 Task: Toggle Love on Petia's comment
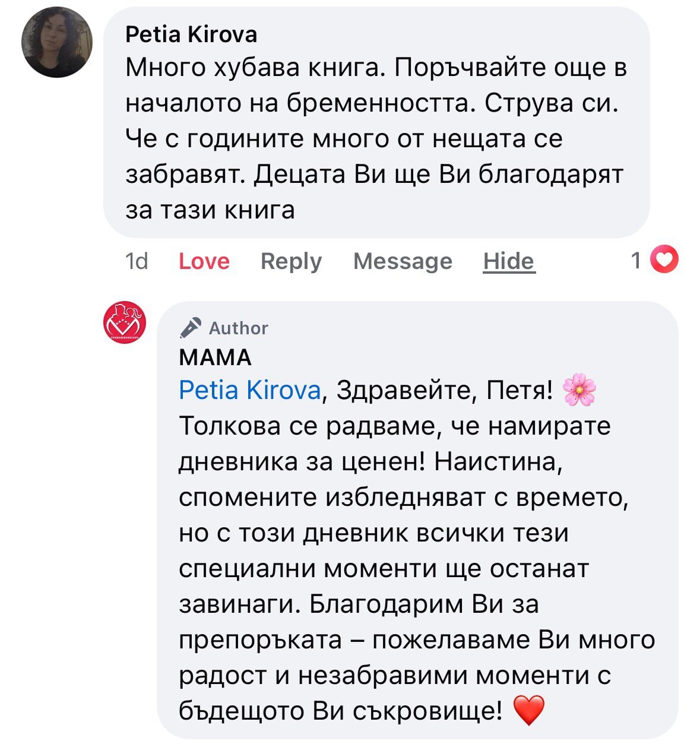point(204,261)
